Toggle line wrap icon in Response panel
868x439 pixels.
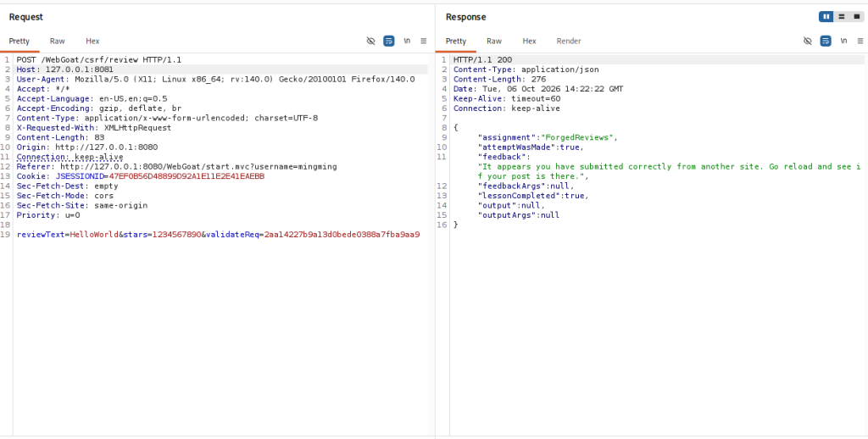826,41
